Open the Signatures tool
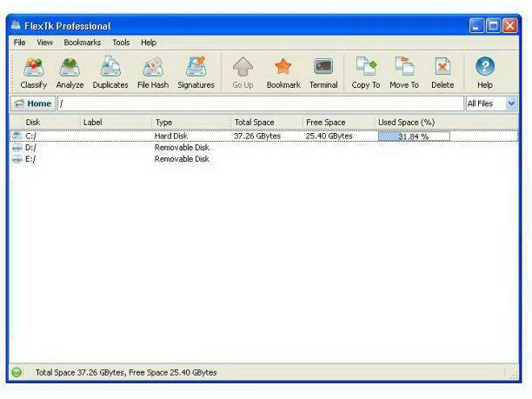This screenshot has height=399, width=532. click(x=196, y=73)
